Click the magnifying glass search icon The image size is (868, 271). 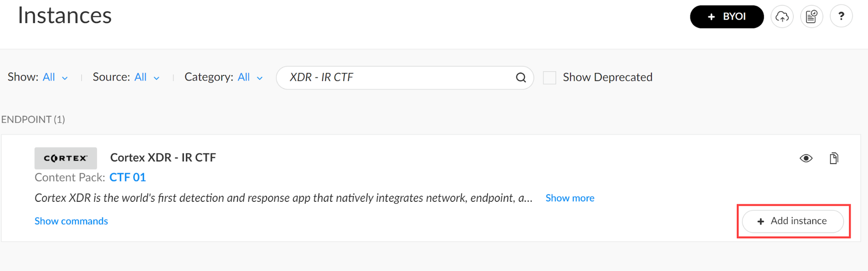click(x=521, y=77)
